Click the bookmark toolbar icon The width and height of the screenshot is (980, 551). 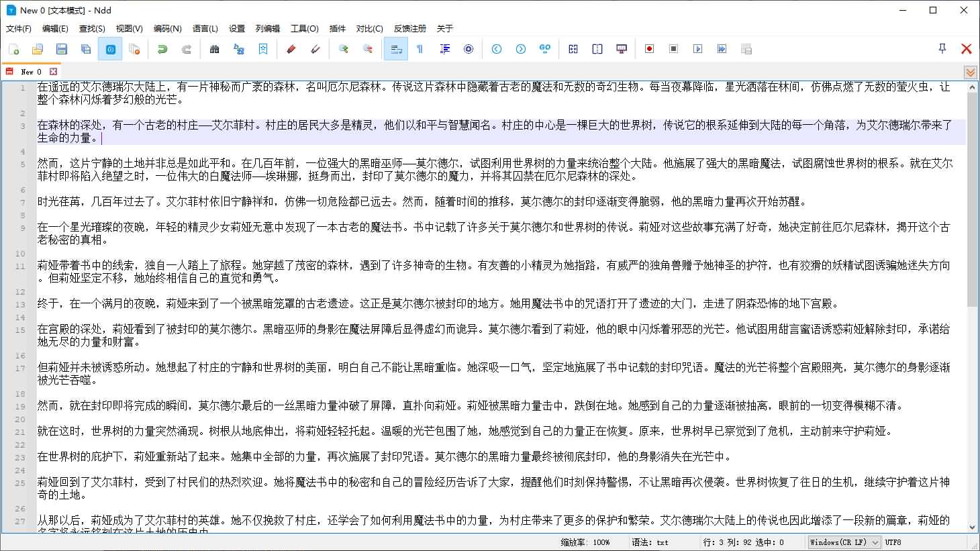(263, 49)
